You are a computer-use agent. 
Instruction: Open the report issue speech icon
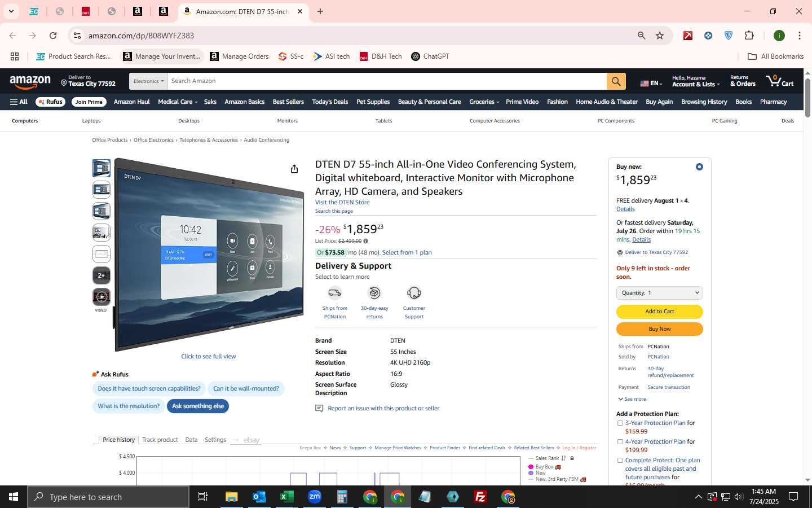319,408
